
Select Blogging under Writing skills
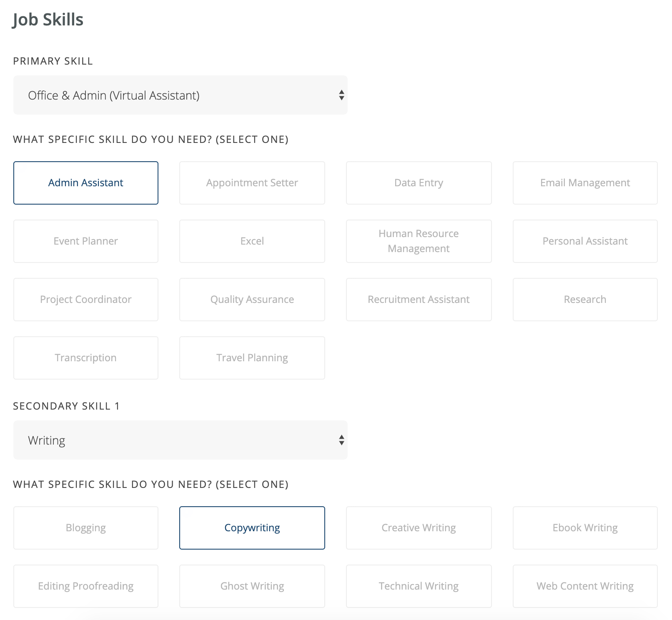point(86,528)
